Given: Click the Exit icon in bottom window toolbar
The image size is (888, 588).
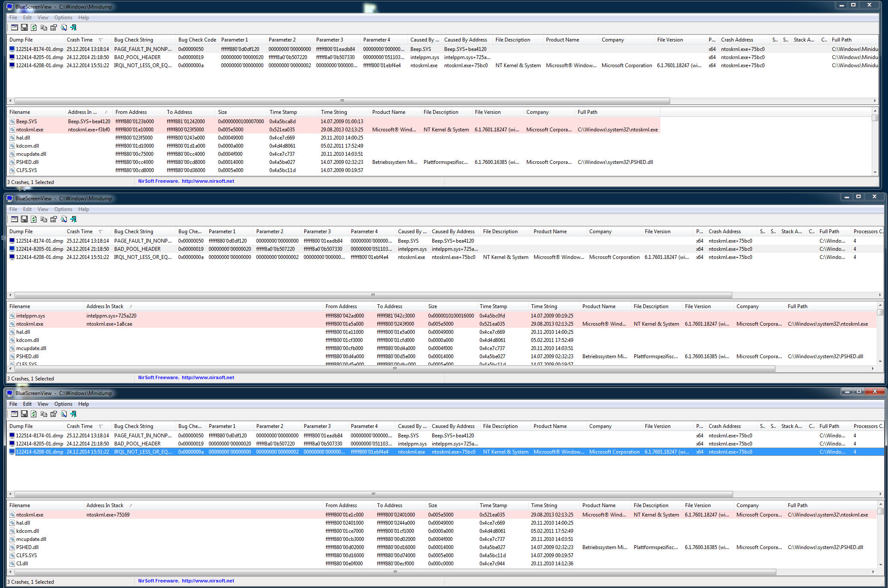Looking at the screenshot, I should [73, 414].
